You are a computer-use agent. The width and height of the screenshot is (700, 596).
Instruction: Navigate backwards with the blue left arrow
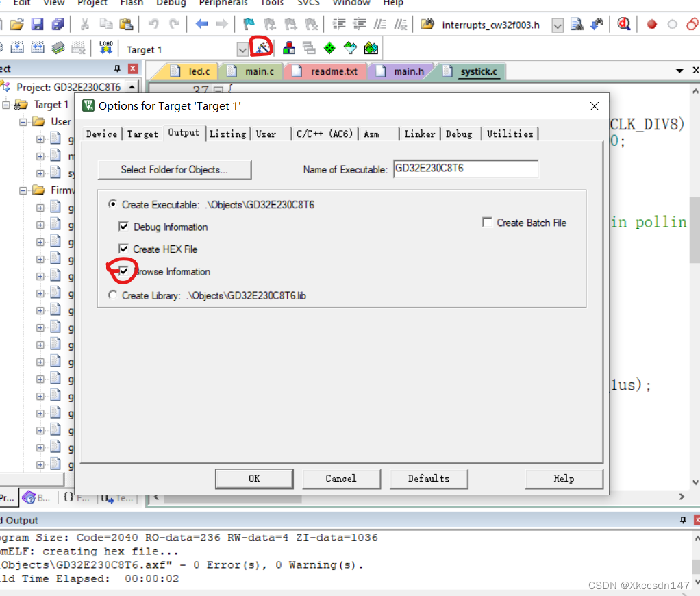(x=202, y=24)
